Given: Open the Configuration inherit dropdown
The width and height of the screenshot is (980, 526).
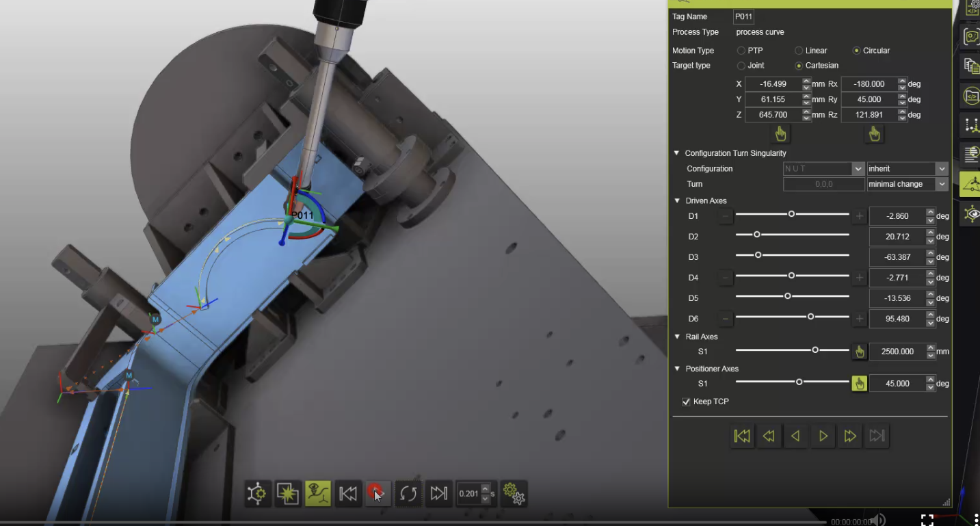Looking at the screenshot, I should click(x=907, y=169).
